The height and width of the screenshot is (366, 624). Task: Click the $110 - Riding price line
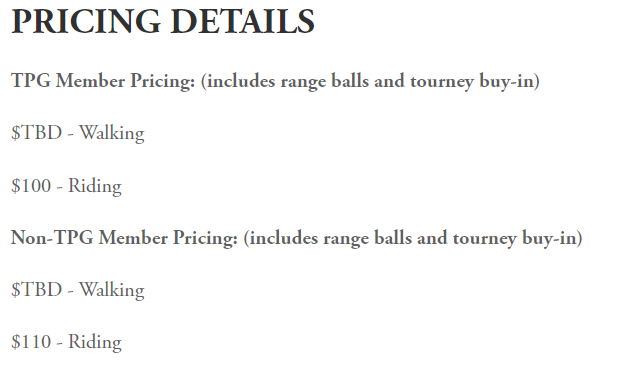pos(66,342)
